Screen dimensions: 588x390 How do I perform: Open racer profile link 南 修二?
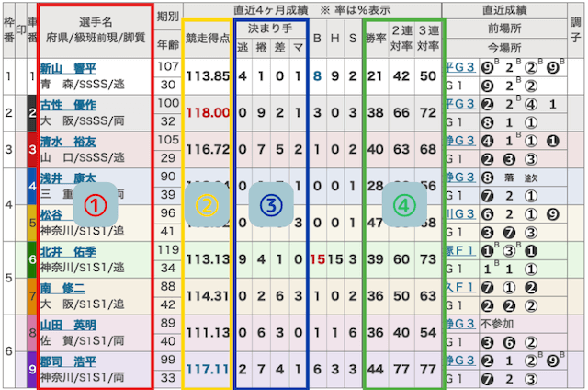point(62,288)
